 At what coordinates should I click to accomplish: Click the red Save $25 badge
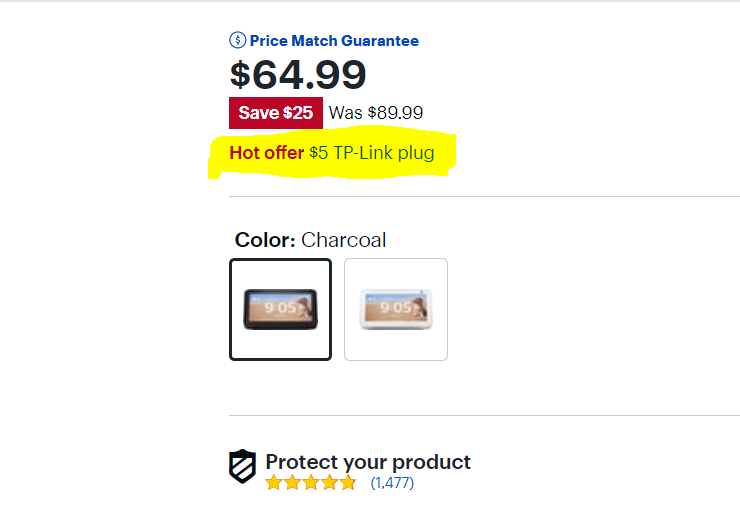click(x=275, y=113)
